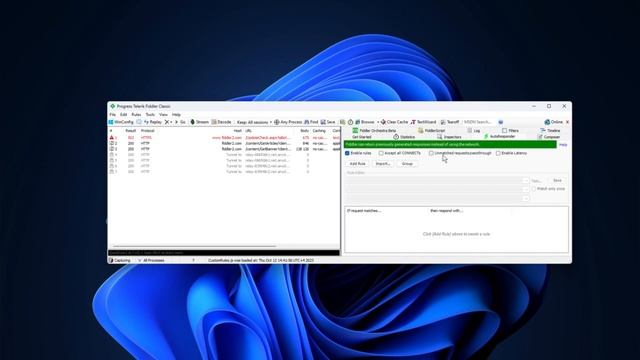Switch to the Composer tab
640x360 pixels.
[x=549, y=137]
